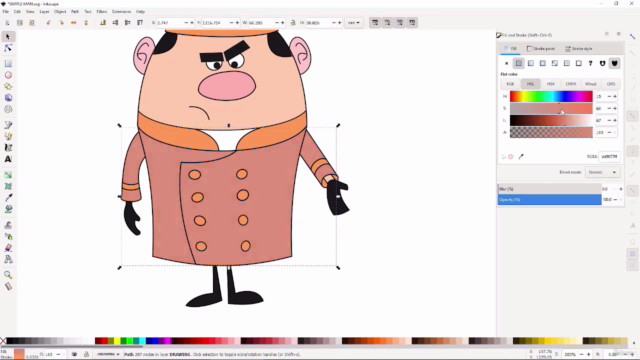Screen dimensions: 640x360
Task: Set fill to Linear gradient
Action: [x=531, y=63]
